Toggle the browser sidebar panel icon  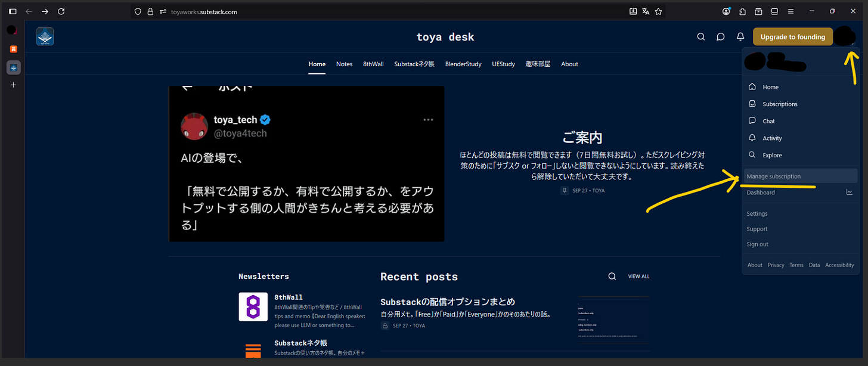(13, 11)
